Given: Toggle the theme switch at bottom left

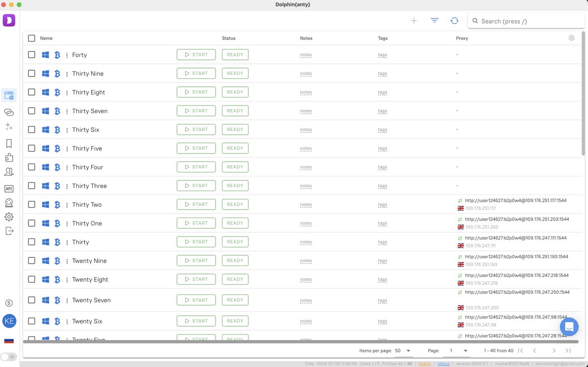Looking at the screenshot, I should point(8,357).
